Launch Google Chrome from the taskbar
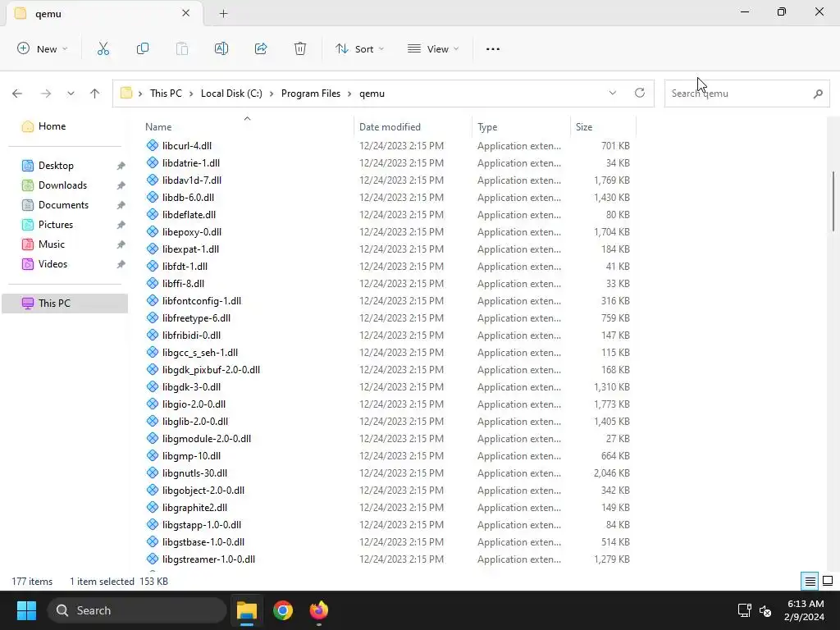This screenshot has height=630, width=840. click(x=283, y=610)
